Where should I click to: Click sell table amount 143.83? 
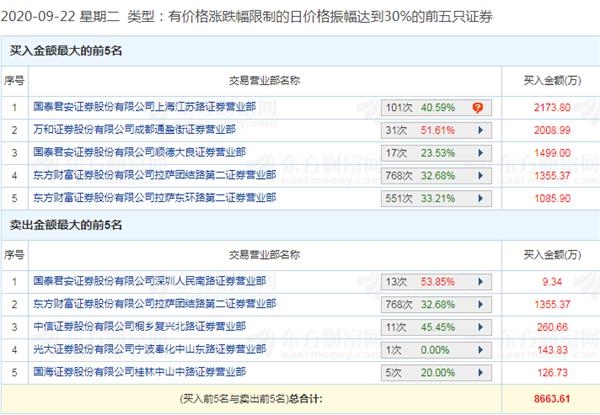click(x=552, y=350)
